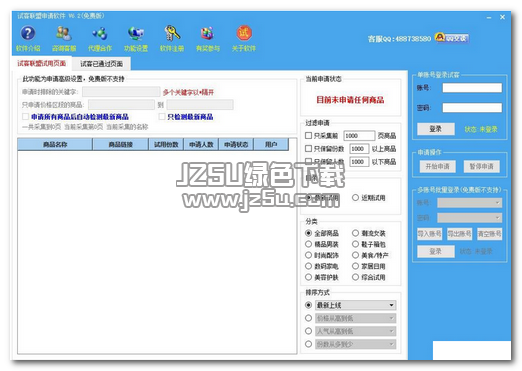Click the 目前未申请任何商品 status text
Image resolution: width=522 pixels, height=371 pixels.
tap(350, 100)
